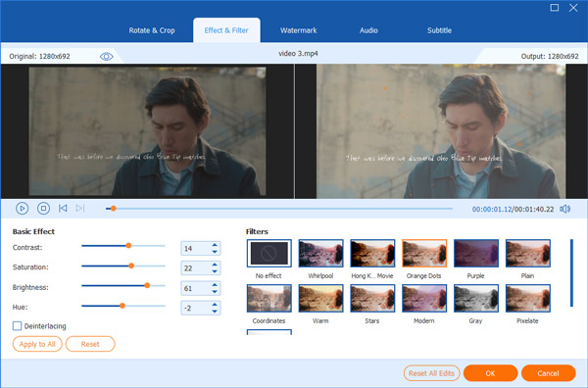
Task: Increase the Contrast value
Action: point(215,245)
